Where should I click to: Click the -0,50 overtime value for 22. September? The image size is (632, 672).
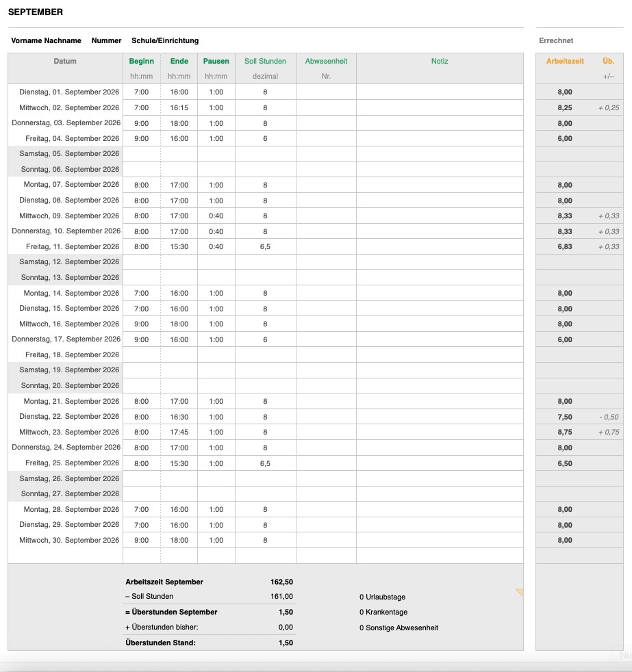click(x=607, y=417)
